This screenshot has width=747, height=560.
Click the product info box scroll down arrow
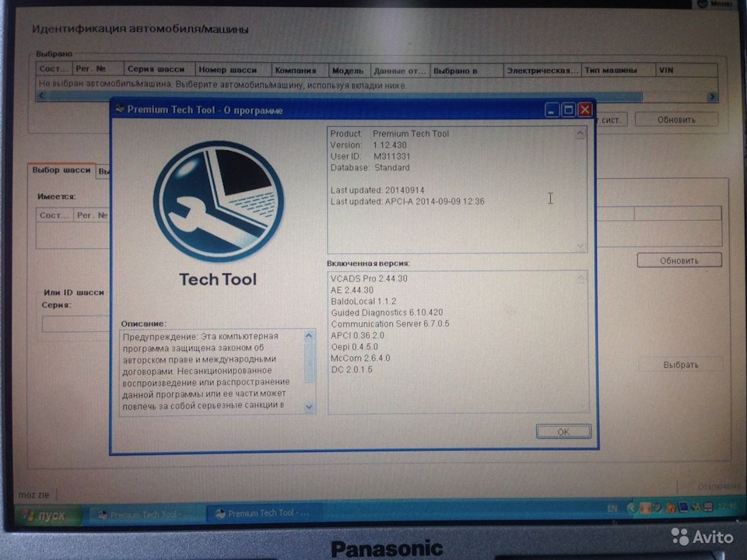[x=580, y=247]
